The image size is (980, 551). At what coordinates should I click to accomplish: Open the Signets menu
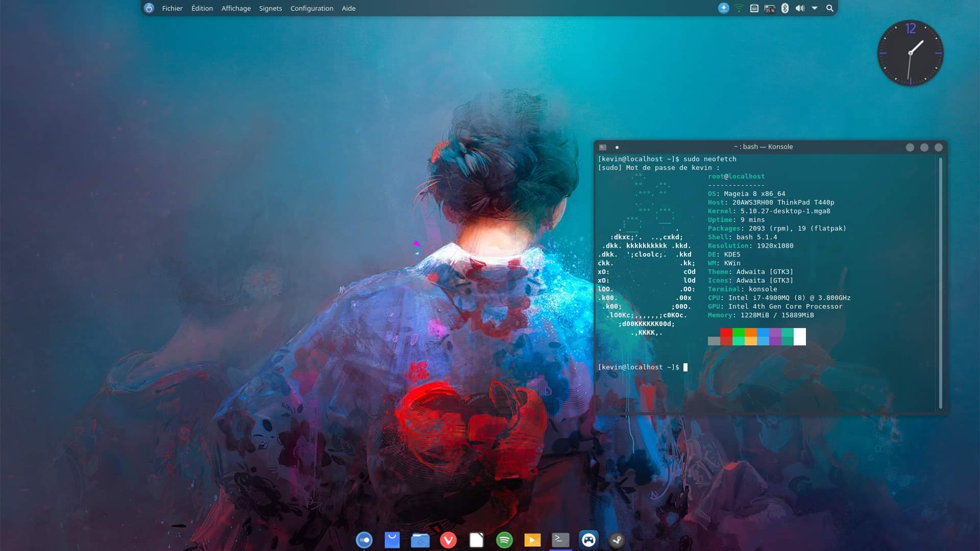pyautogui.click(x=271, y=8)
